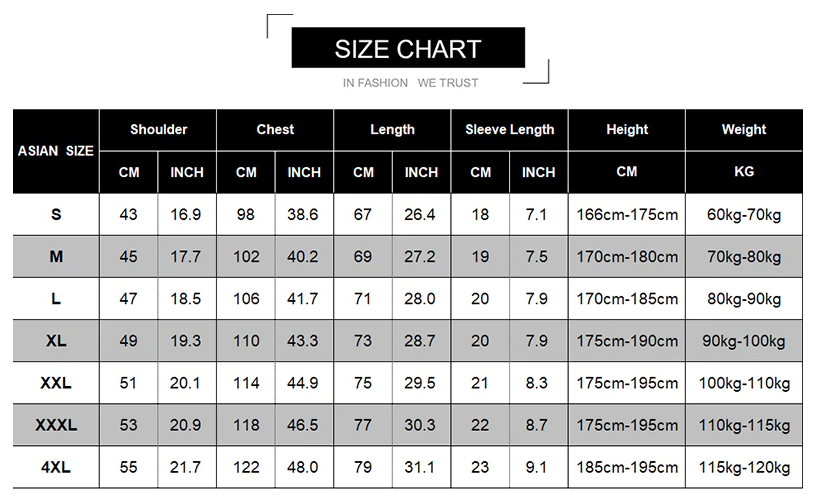This screenshot has width=816, height=497.
Task: Select the Length column header
Action: coord(392,129)
